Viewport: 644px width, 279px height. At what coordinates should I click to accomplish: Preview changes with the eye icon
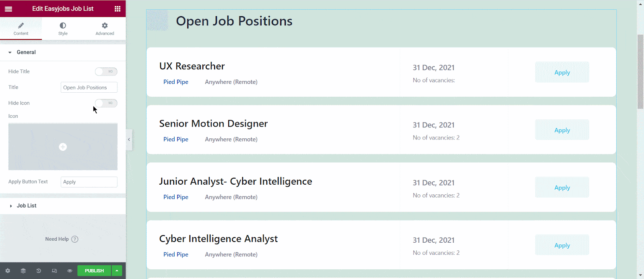click(69, 271)
